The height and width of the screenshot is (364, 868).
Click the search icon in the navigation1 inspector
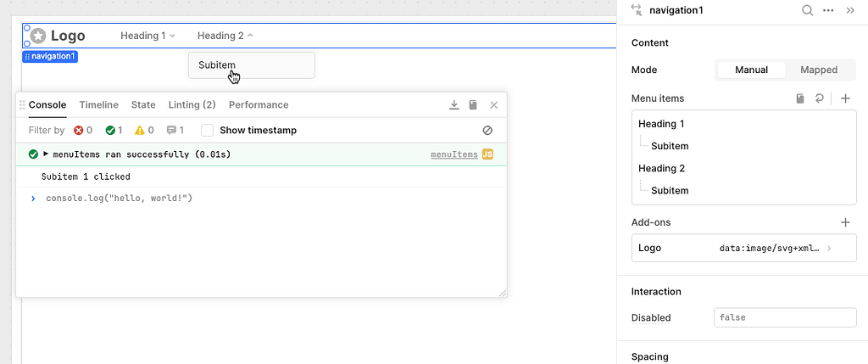coord(807,10)
